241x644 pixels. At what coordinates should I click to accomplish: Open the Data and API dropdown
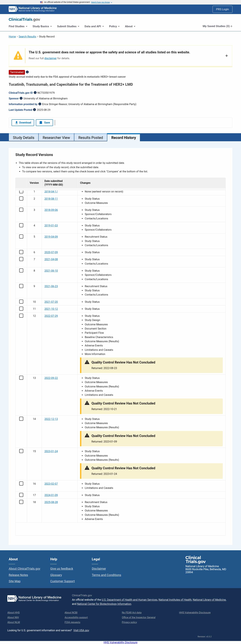point(94,26)
